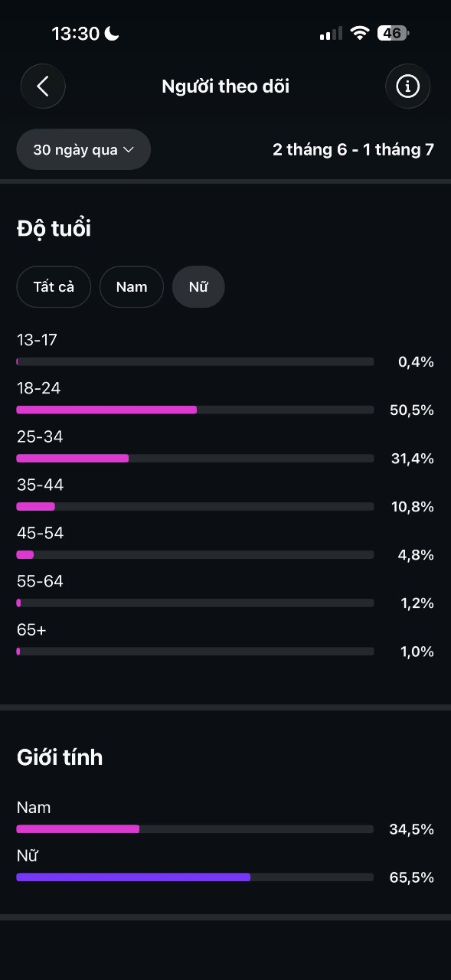This screenshot has height=980, width=451.
Task: Tap the Wi-Fi status icon
Action: pyautogui.click(x=358, y=33)
